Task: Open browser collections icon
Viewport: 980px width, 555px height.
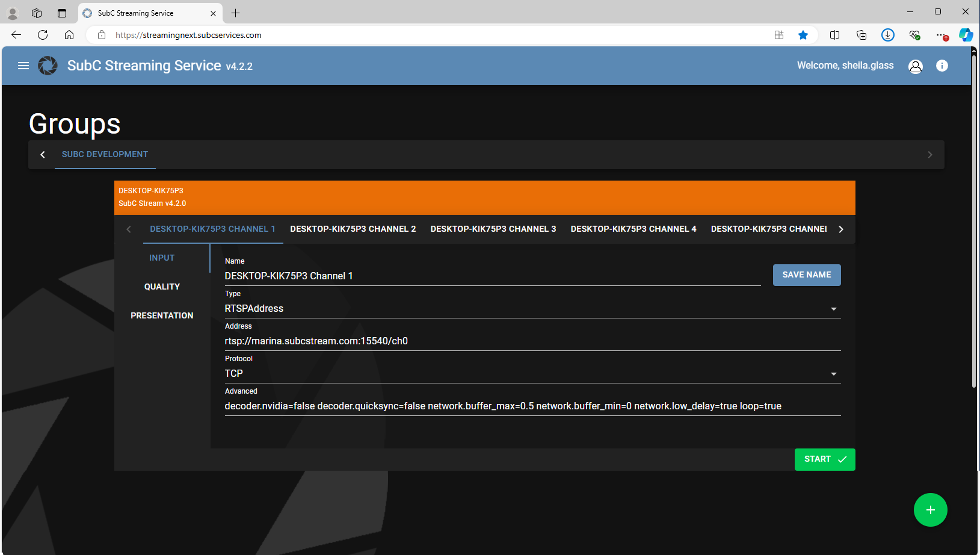Action: click(861, 35)
